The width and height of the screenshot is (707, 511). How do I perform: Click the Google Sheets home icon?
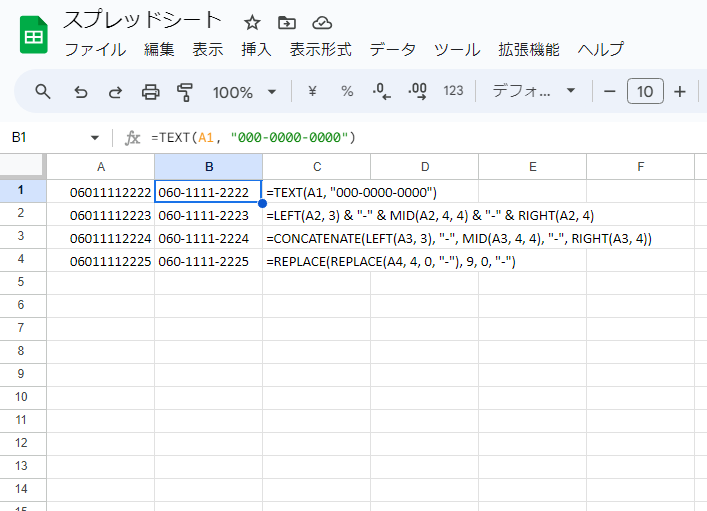pyautogui.click(x=33, y=35)
